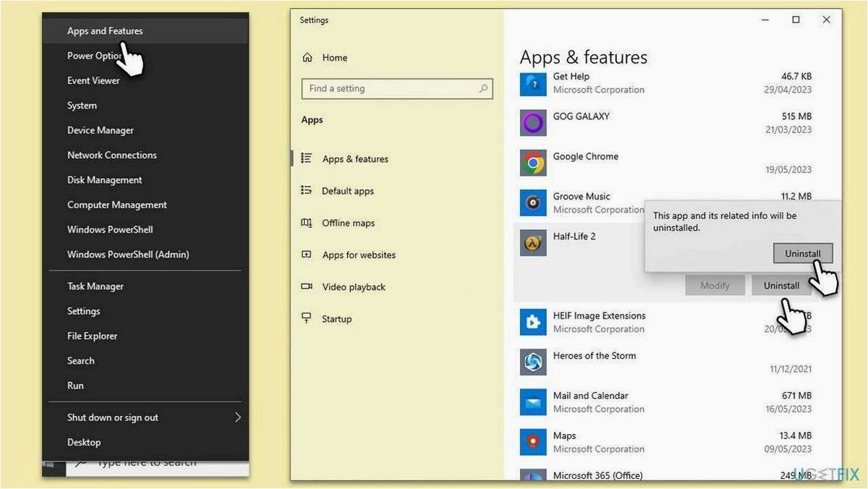Open Event Viewer from the menu
The width and height of the screenshot is (868, 489).
coord(93,80)
